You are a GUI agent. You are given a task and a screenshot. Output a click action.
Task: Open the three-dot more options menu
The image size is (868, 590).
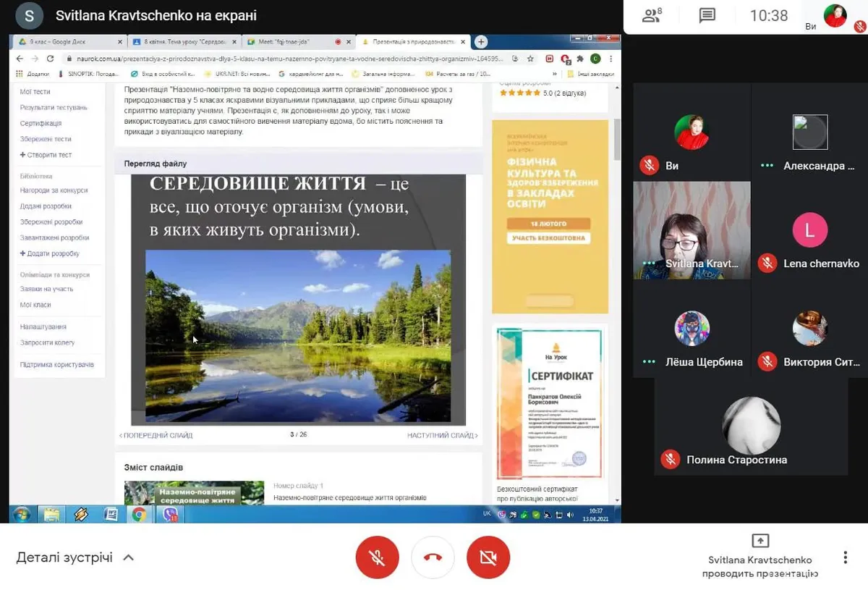pyautogui.click(x=845, y=557)
